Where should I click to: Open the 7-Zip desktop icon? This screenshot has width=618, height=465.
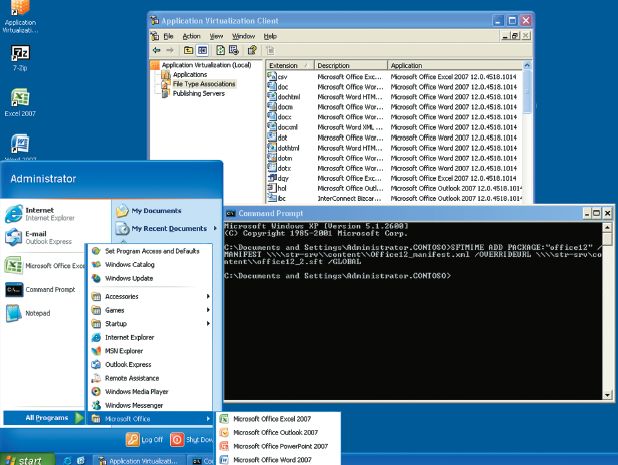click(x=20, y=56)
